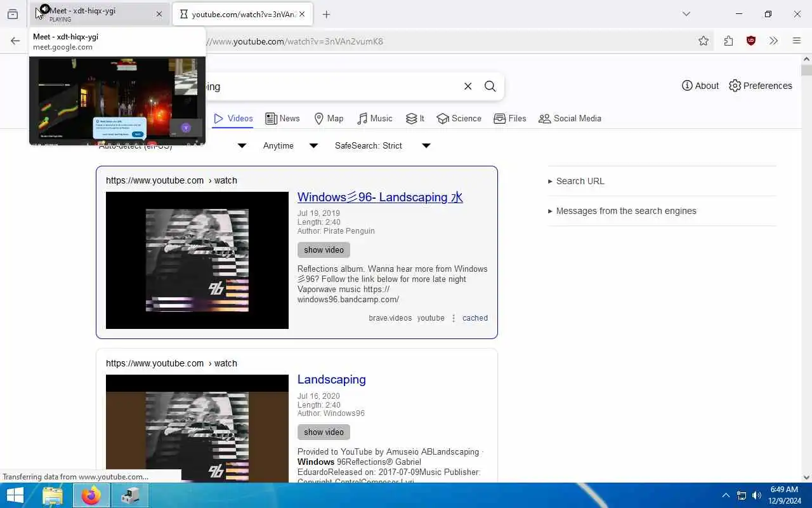The image size is (812, 508).
Task: Open the Landscaping result title
Action: tap(332, 380)
